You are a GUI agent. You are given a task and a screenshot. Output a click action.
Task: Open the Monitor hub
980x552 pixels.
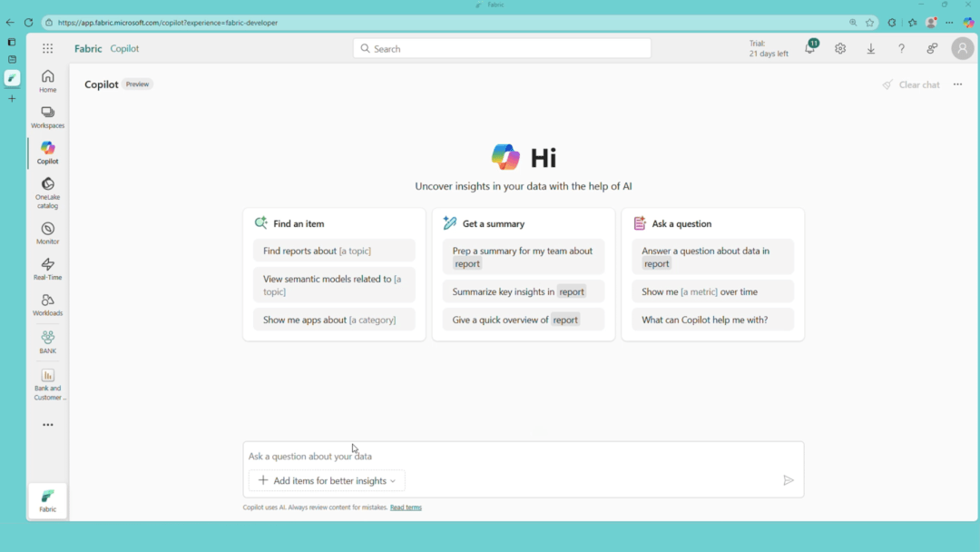[x=47, y=233]
